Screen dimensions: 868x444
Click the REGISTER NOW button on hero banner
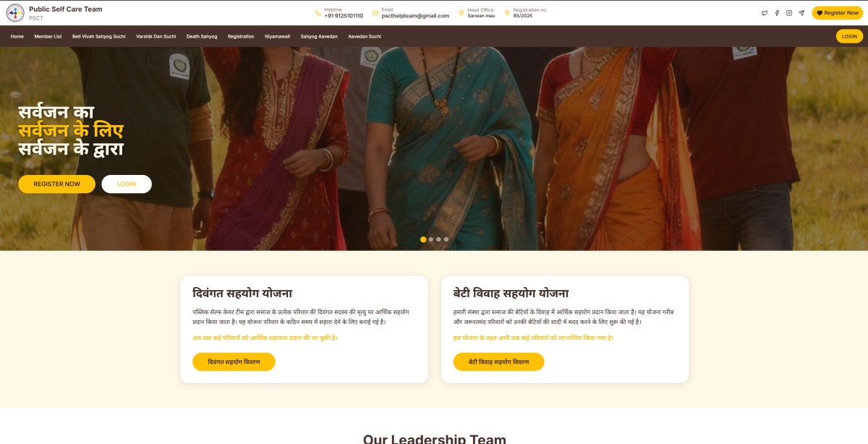tap(56, 184)
